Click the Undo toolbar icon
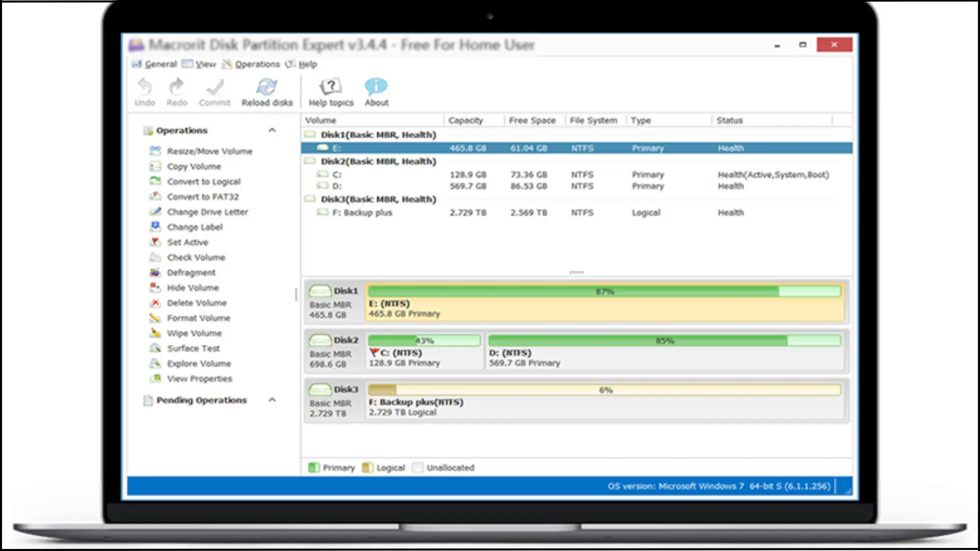This screenshot has height=551, width=980. click(x=144, y=92)
